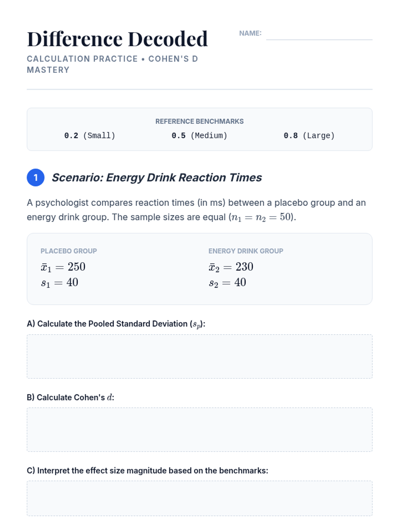Click the Placebo Group label
This screenshot has width=399, height=532.
pyautogui.click(x=68, y=251)
